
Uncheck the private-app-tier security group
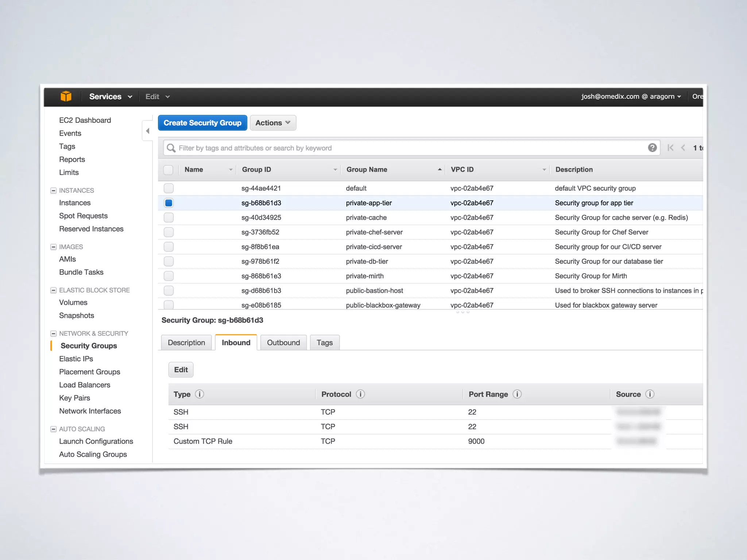point(169,203)
